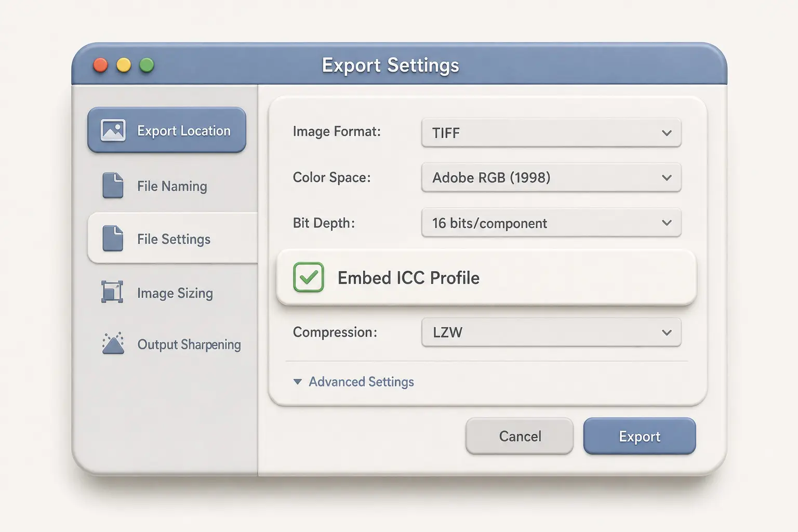Image resolution: width=798 pixels, height=532 pixels.
Task: Minimize the window with the yellow button
Action: coord(124,65)
